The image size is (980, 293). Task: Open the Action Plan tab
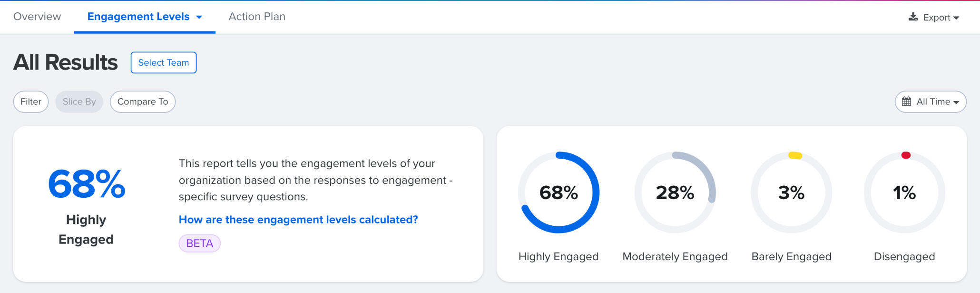256,16
